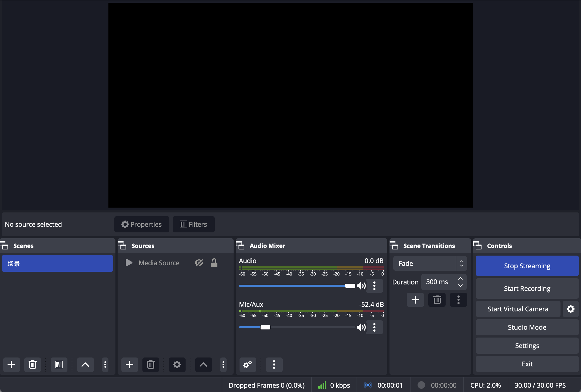The width and height of the screenshot is (581, 392).
Task: Select the 场景 scene item
Action: 57,263
